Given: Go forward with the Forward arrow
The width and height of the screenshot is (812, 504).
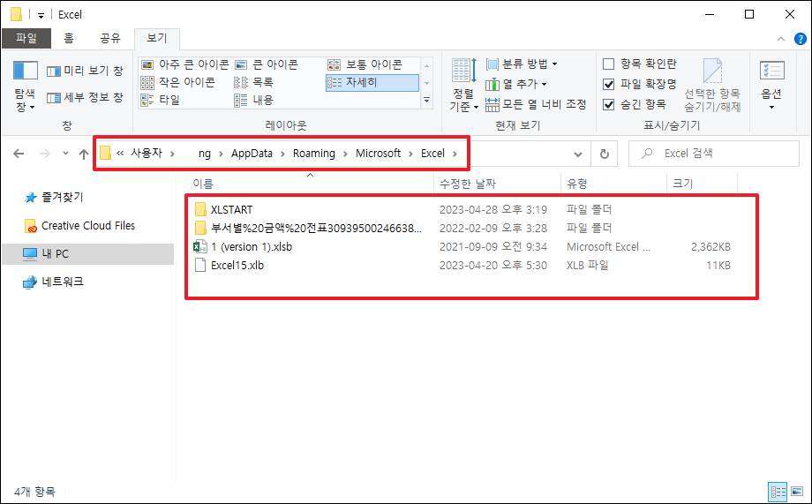Looking at the screenshot, I should 45,154.
